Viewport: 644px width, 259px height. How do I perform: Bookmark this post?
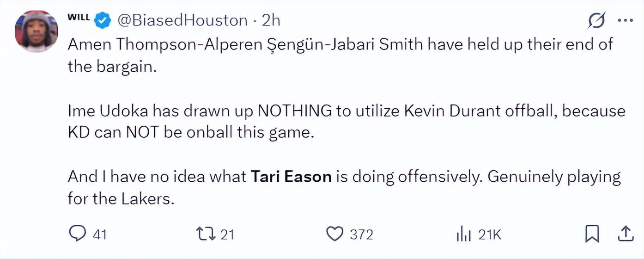(592, 234)
